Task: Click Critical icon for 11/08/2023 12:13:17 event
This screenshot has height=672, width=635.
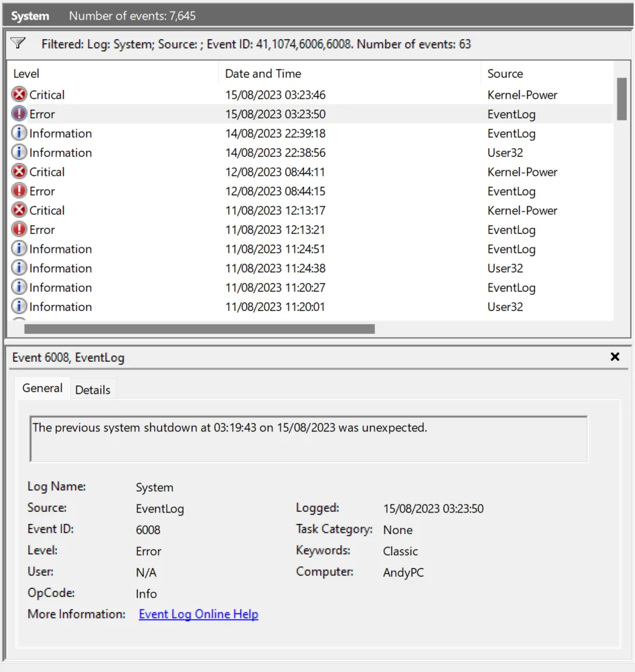Action: 20,210
